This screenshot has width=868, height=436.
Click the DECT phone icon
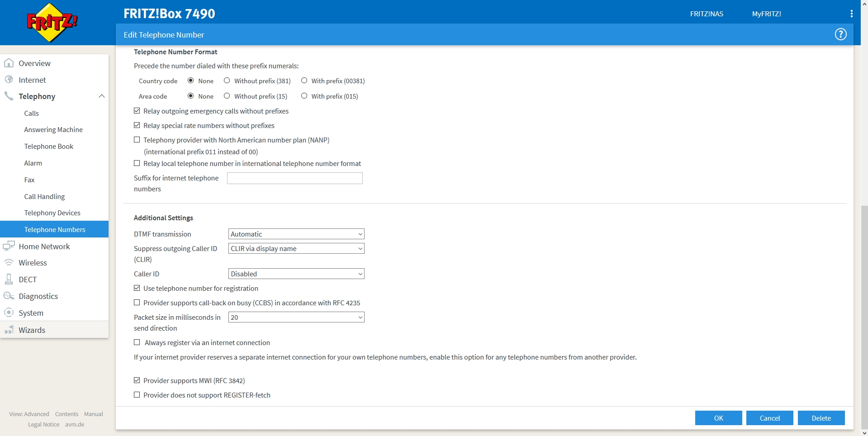(9, 279)
